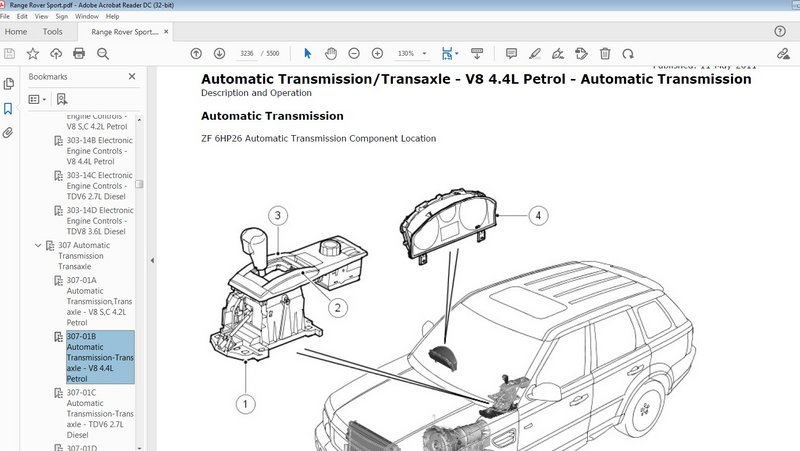Open the sign tool at toolbar's right end

click(x=783, y=54)
